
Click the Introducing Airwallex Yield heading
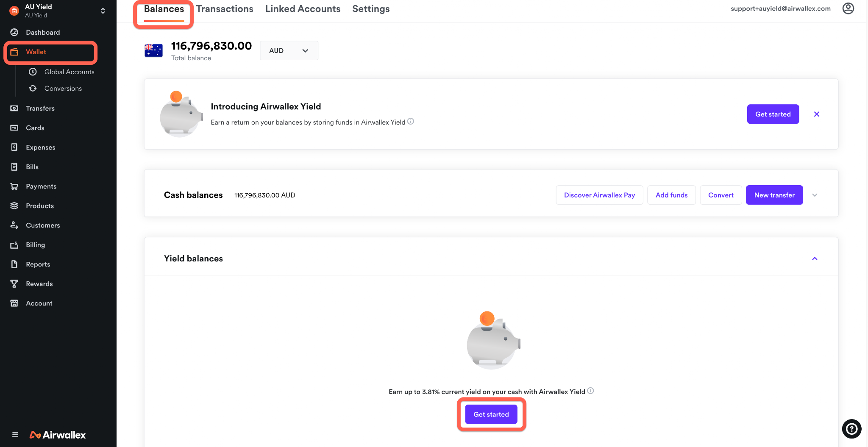[x=266, y=106]
